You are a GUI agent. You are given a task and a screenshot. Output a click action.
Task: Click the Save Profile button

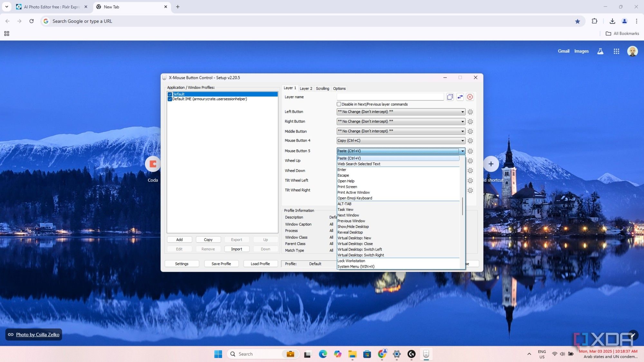click(221, 264)
